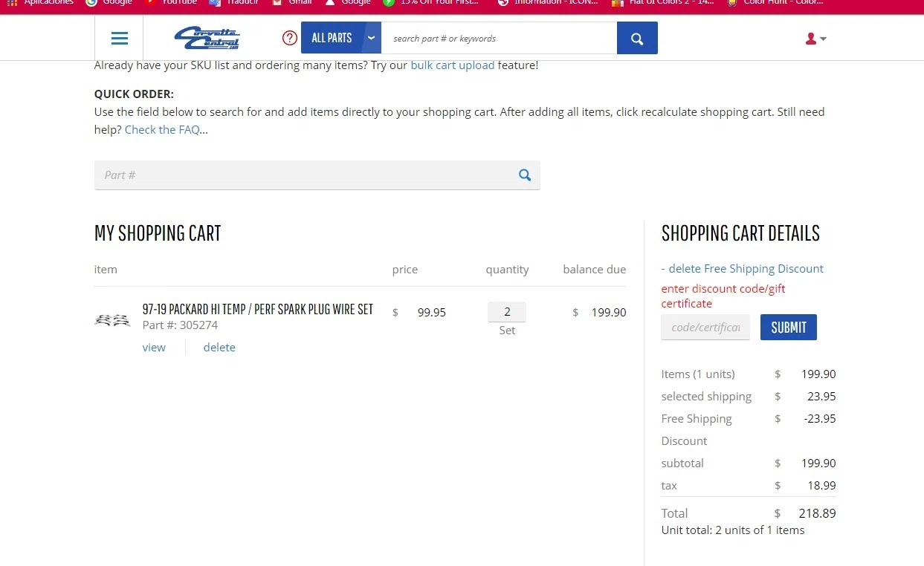Click the red help question mark icon

tap(290, 38)
